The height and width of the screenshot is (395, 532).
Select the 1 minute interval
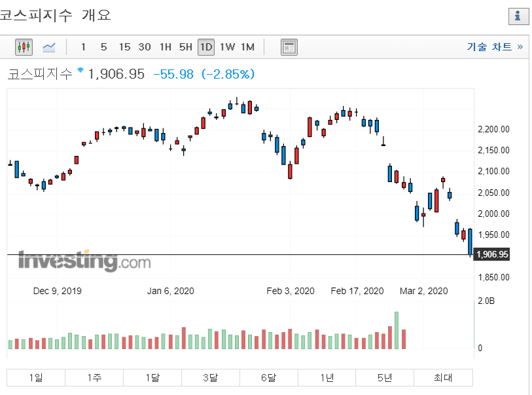pos(83,47)
